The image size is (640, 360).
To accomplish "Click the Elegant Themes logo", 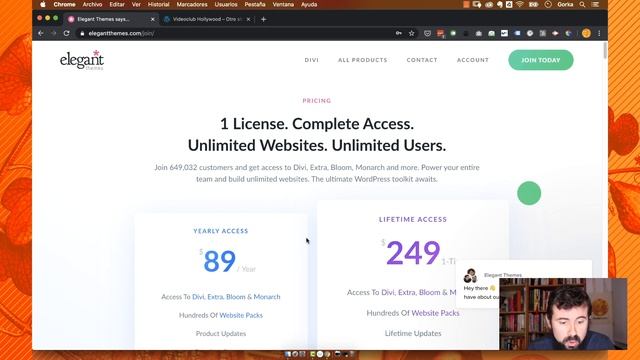I will (x=82, y=60).
